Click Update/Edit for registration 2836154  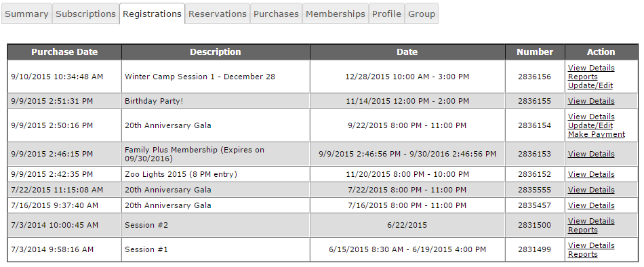tap(590, 125)
